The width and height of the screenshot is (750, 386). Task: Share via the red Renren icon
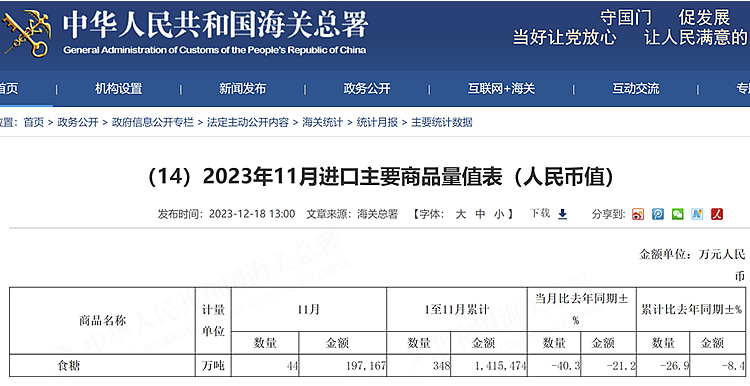tap(717, 214)
